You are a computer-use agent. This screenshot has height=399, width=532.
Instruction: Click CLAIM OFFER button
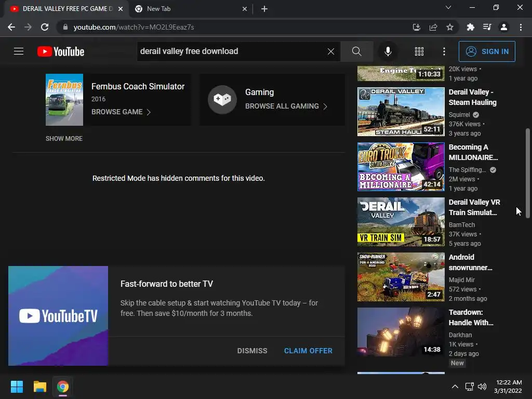click(308, 351)
